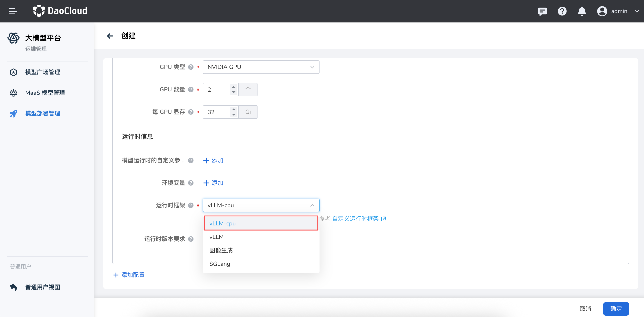Viewport: 644px width, 317px height.
Task: View notifications via the bell icon
Action: (582, 11)
